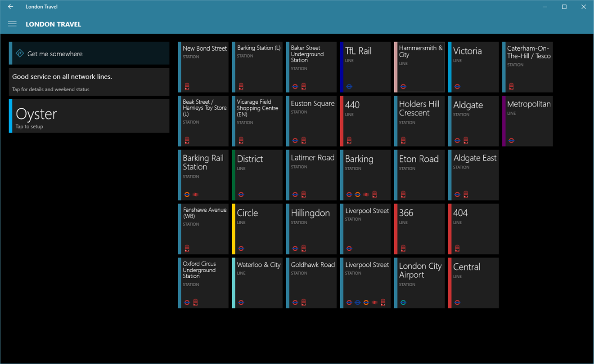Click bus icon on Latimer Road tile
The width and height of the screenshot is (594, 364).
[304, 195]
